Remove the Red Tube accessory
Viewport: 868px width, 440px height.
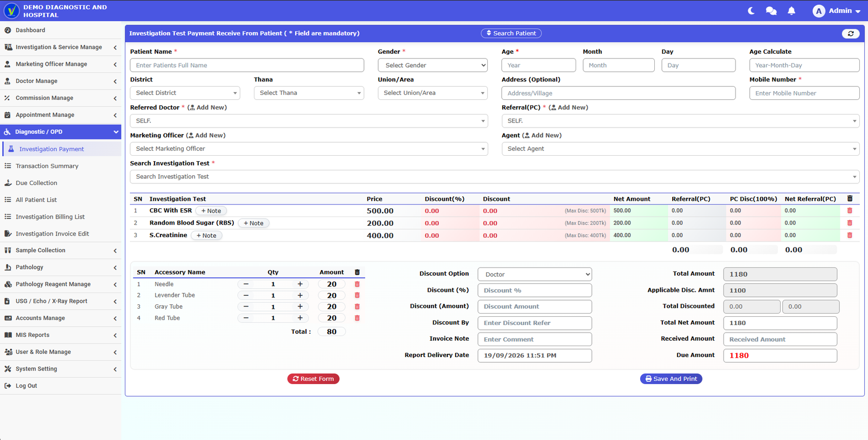click(357, 318)
